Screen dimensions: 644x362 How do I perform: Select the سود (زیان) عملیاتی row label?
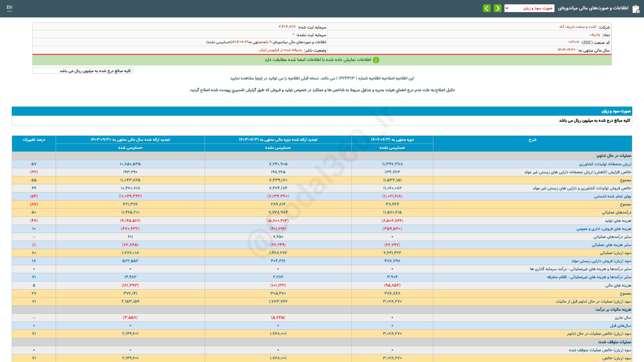[615, 253]
